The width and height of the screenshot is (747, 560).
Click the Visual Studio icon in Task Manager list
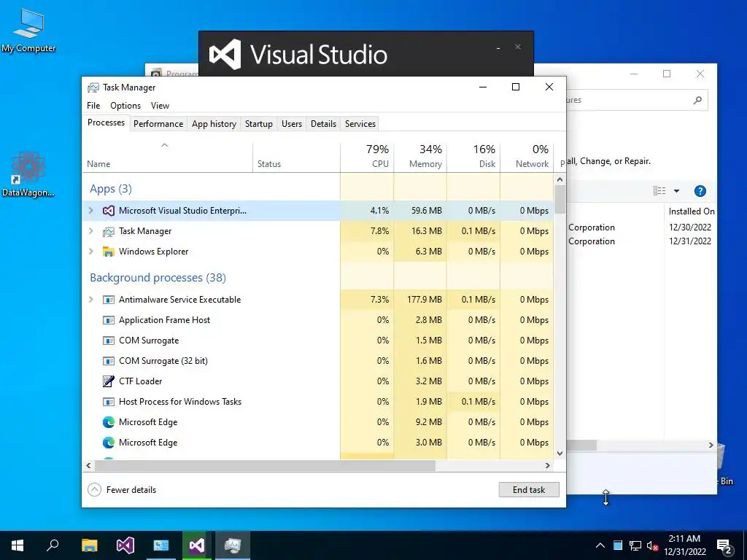click(x=109, y=211)
